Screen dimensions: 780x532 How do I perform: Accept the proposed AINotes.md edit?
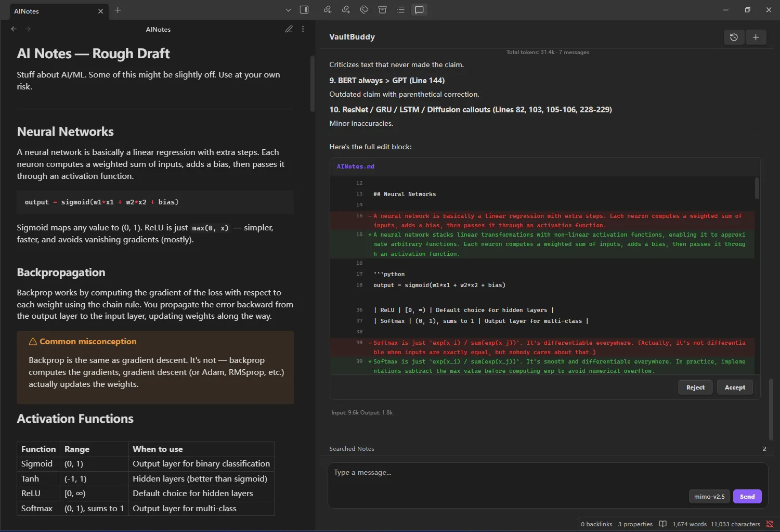735,387
